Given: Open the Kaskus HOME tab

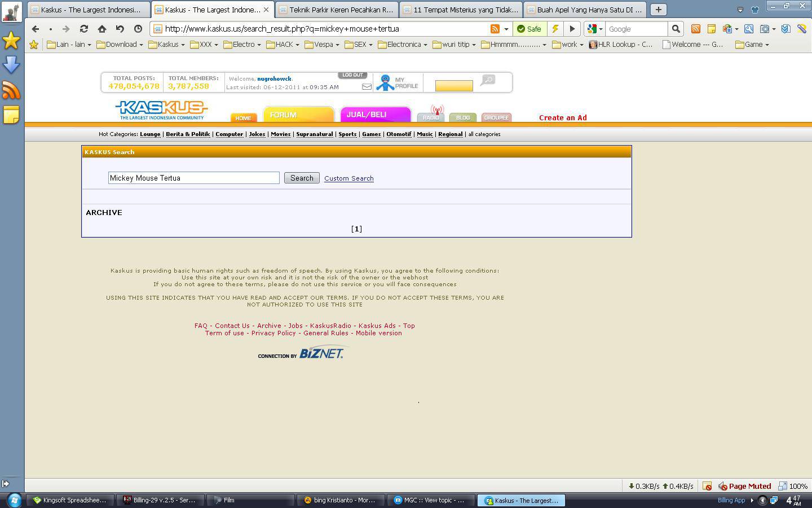Looking at the screenshot, I should [x=244, y=117].
